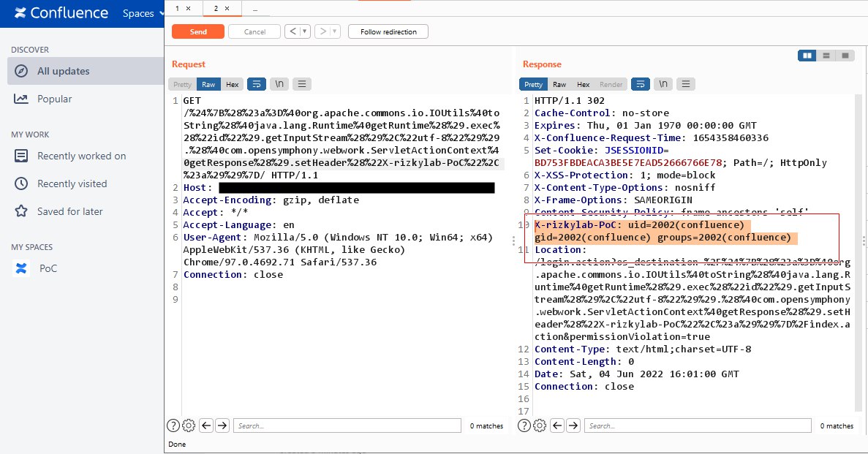Viewport: 868px width, 454px height.
Task: Go to the next Request search match
Action: click(222, 425)
